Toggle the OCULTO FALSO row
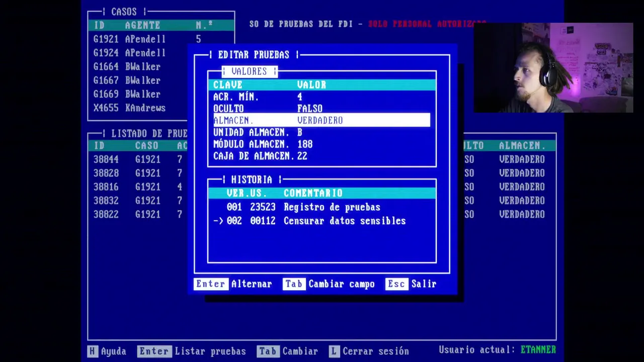 point(321,109)
